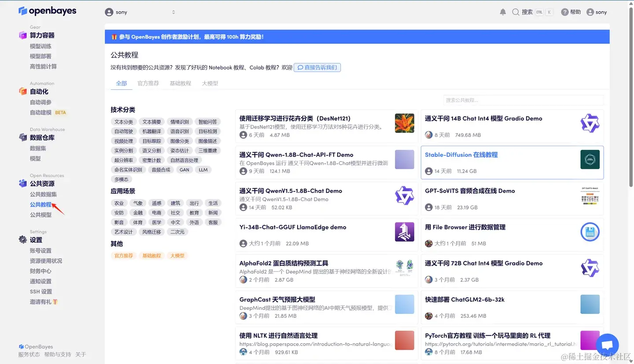Viewport: 634px width, 364px height.
Task: Filter by 医学 scenario tag
Action: (x=157, y=222)
